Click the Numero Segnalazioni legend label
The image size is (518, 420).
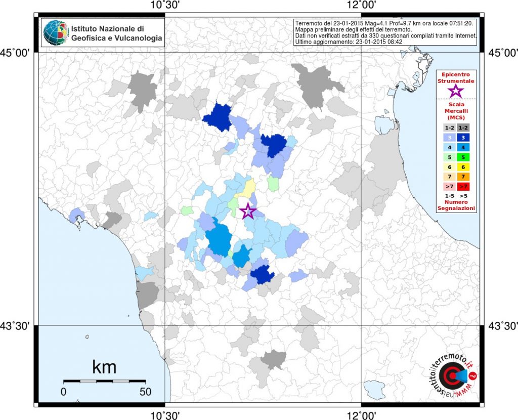(456, 205)
